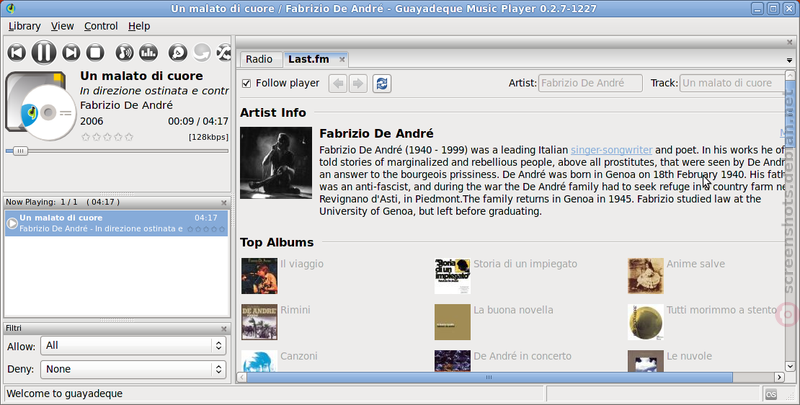Open the Deny filter dropdown
Image resolution: width=800 pixels, height=405 pixels.
(x=133, y=369)
